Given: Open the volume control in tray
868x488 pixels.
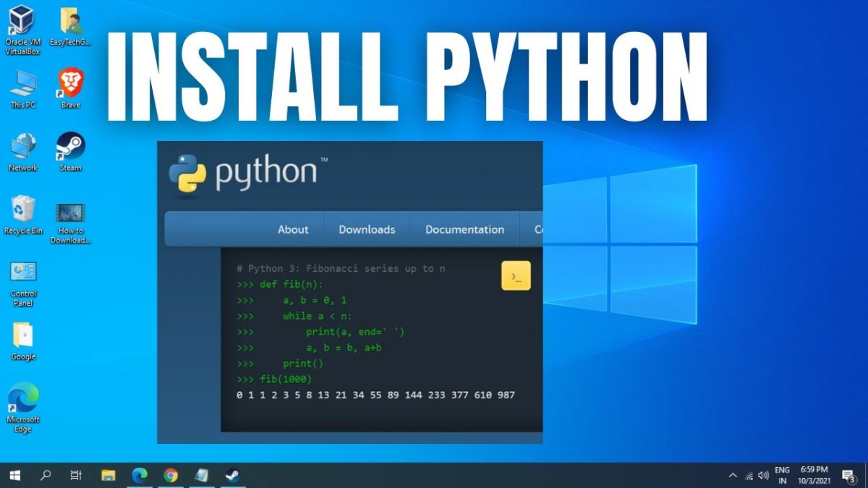Looking at the screenshot, I should tap(763, 475).
